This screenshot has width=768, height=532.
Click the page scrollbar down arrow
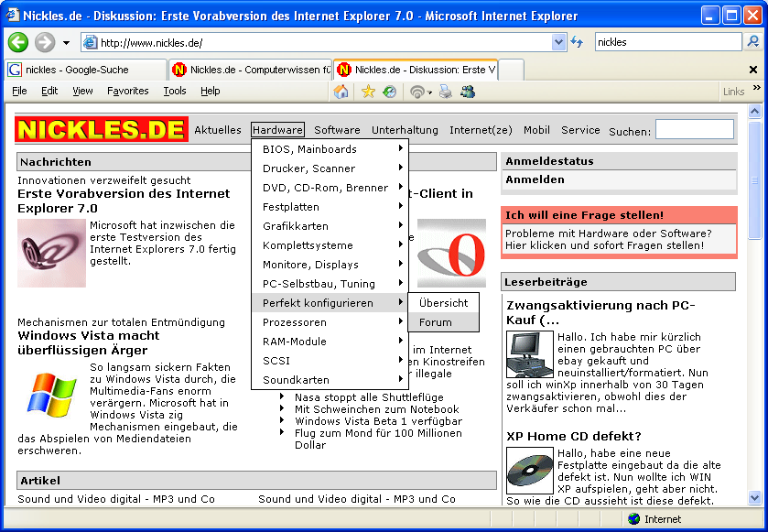754,498
